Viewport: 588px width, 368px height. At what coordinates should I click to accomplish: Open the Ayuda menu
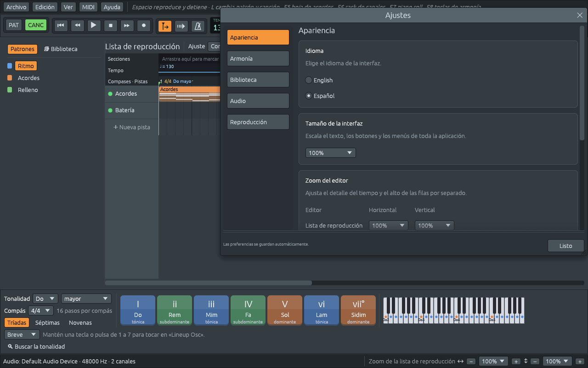[x=112, y=7]
